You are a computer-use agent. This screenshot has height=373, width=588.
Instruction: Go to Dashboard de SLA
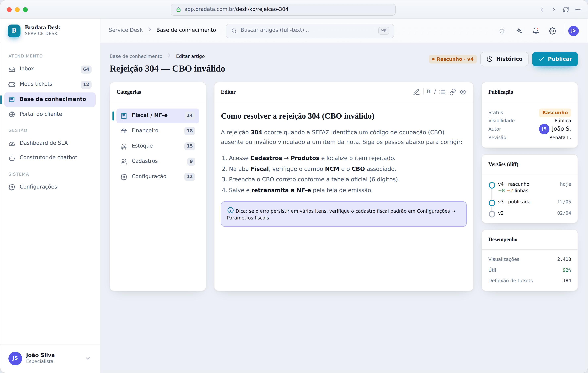[50, 143]
